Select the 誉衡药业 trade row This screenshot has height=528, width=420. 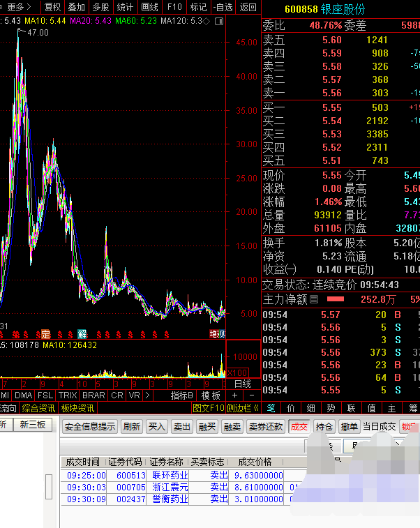tap(175, 499)
